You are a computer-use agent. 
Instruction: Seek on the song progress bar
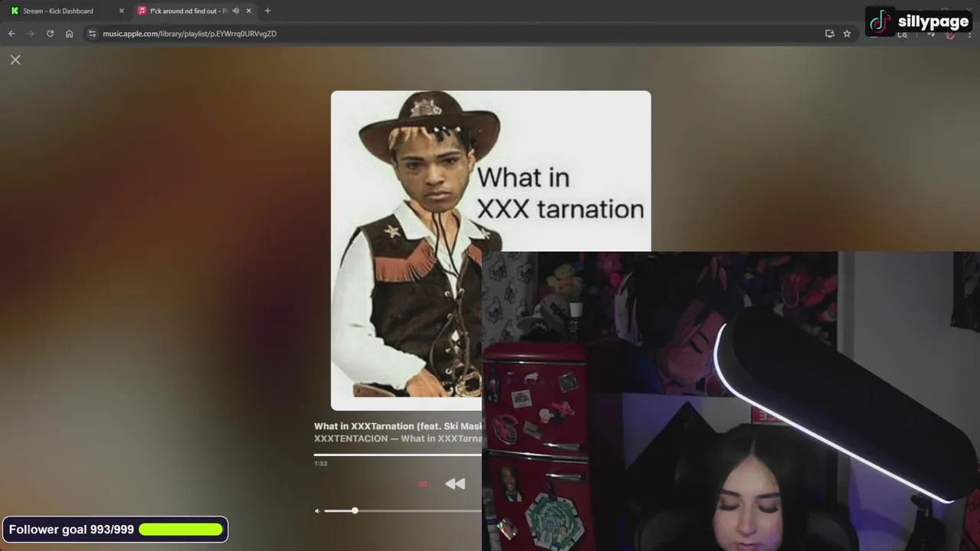[x=397, y=455]
